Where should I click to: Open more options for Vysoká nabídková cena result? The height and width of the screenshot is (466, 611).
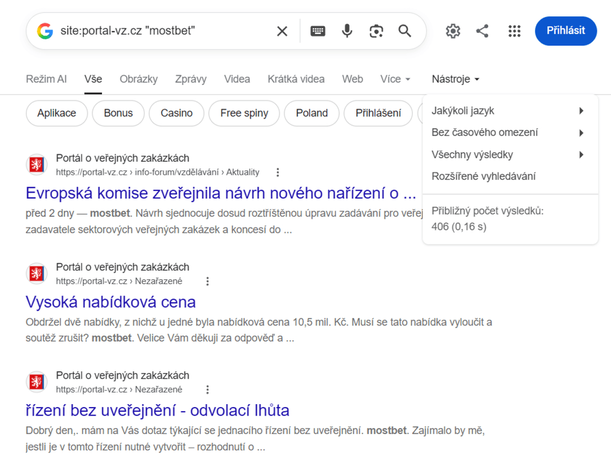[x=208, y=281]
